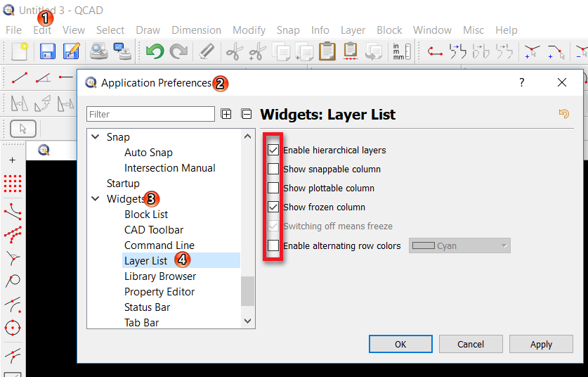Select Command Line tree item
The width and height of the screenshot is (588, 377).
pos(159,245)
